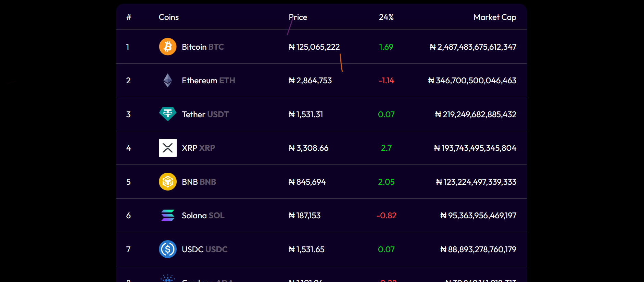Select market cap ₦2,487,483,675,612,347
Image resolution: width=644 pixels, height=282 pixels.
point(473,47)
